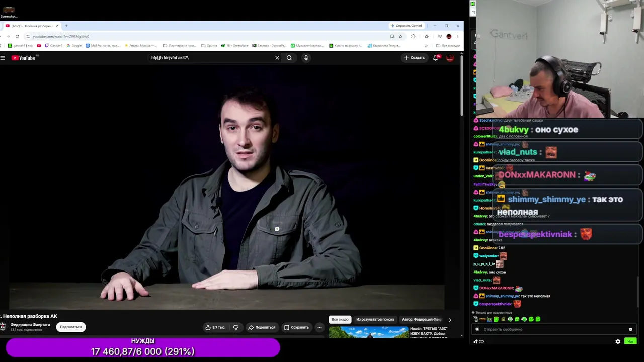The height and width of the screenshot is (362, 644).
Task: Open more actions under the video
Action: (x=319, y=328)
